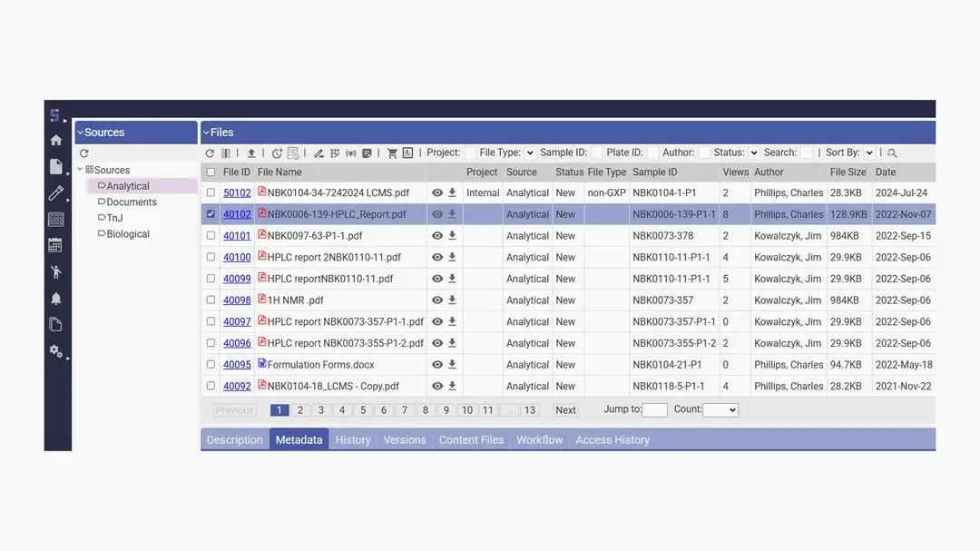This screenshot has height=551, width=980.
Task: Click the upload file toolbar icon
Action: click(251, 153)
